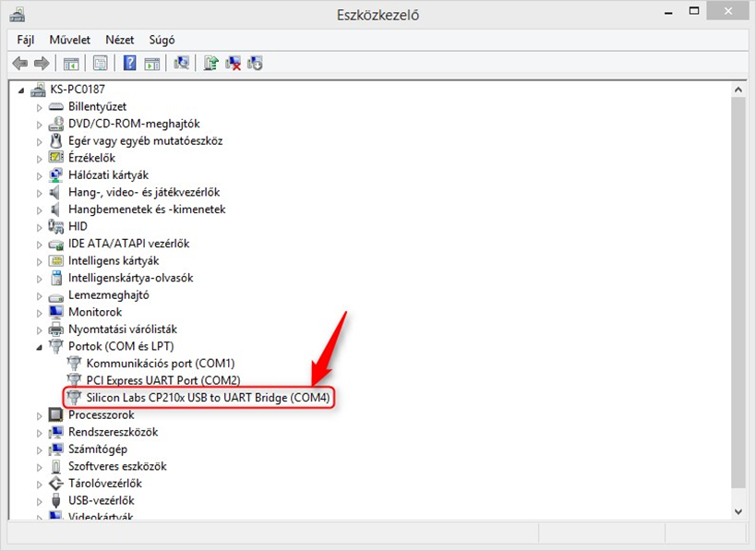The height and width of the screenshot is (551, 756).
Task: Close the Eszközkezelő window
Action: coord(728,11)
